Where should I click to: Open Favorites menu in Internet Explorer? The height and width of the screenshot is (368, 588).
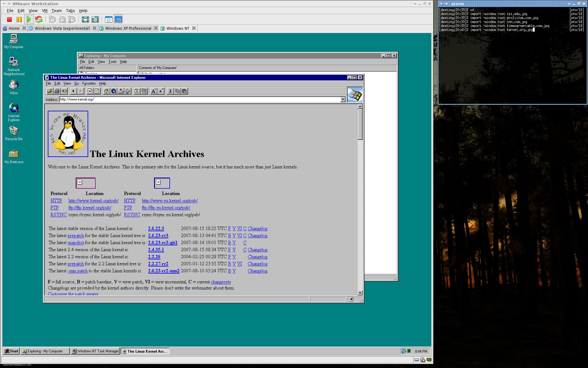click(x=89, y=83)
